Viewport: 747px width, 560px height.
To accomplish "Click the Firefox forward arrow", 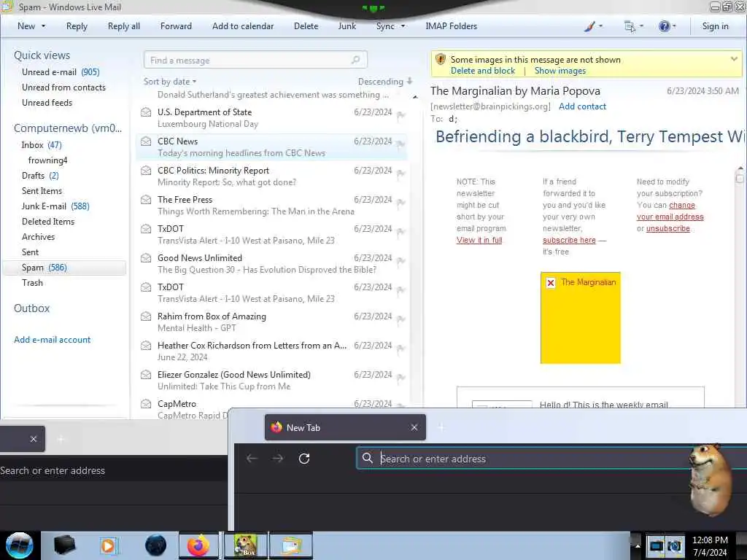I will click(278, 459).
